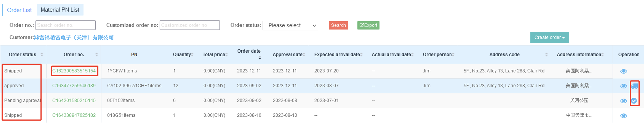Viewport: 644px width, 126px height.
Task: Sort by Order date column arrows
Action: pos(260,58)
